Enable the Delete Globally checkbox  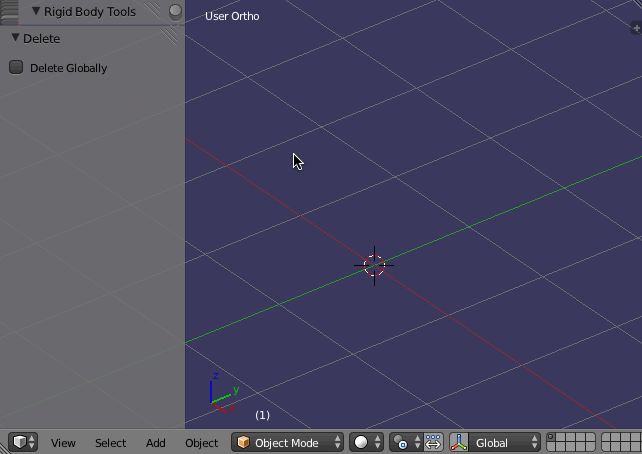pos(16,67)
